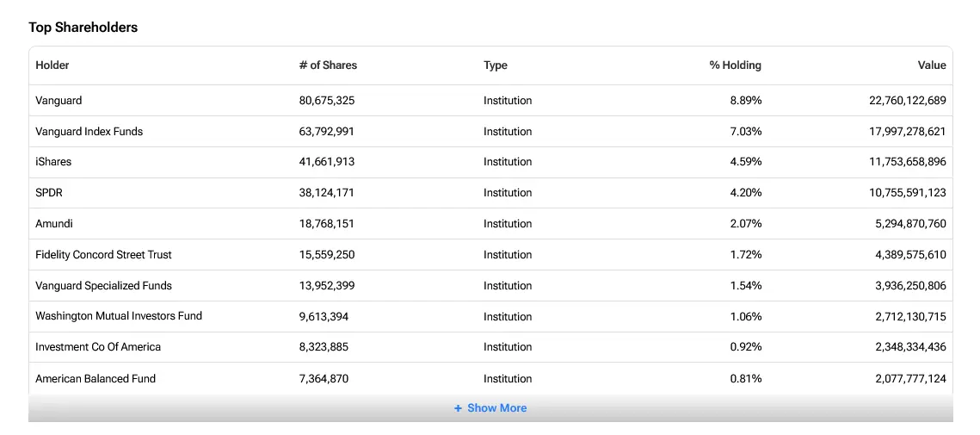This screenshot has height=435, width=980.
Task: Select the SPDR holder name
Action: click(x=49, y=193)
